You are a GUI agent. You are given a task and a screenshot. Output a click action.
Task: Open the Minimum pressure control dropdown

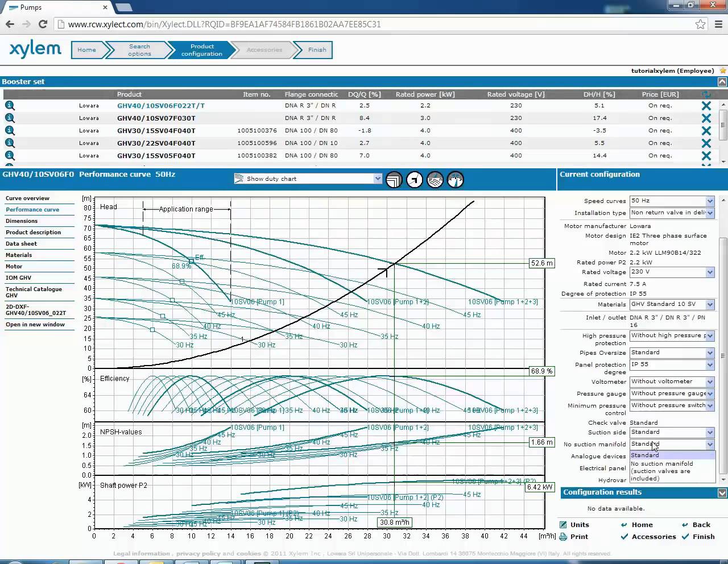[x=672, y=405]
